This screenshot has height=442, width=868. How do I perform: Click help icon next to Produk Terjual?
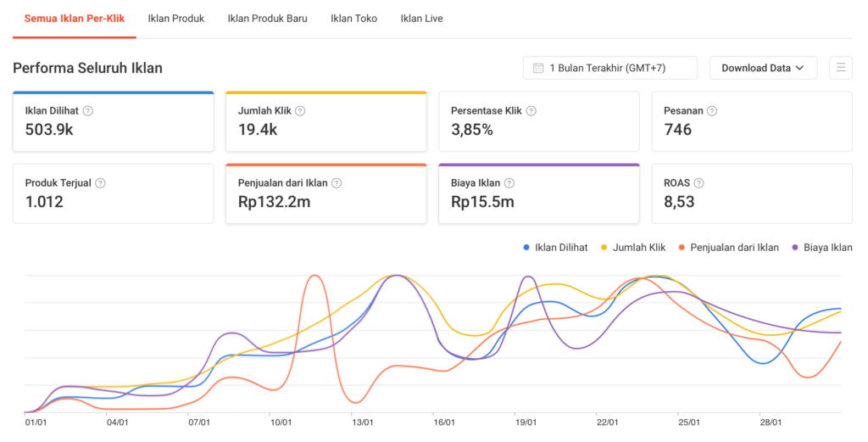[101, 182]
